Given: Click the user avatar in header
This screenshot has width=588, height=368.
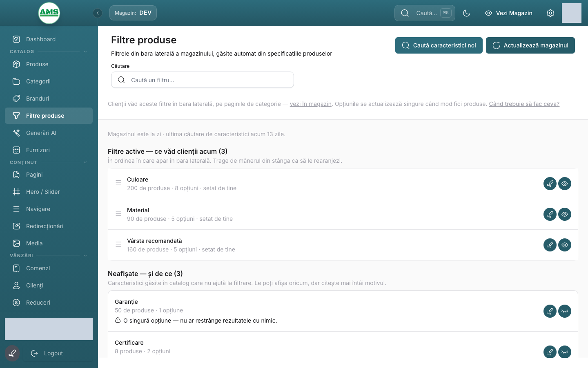Looking at the screenshot, I should click(x=572, y=13).
